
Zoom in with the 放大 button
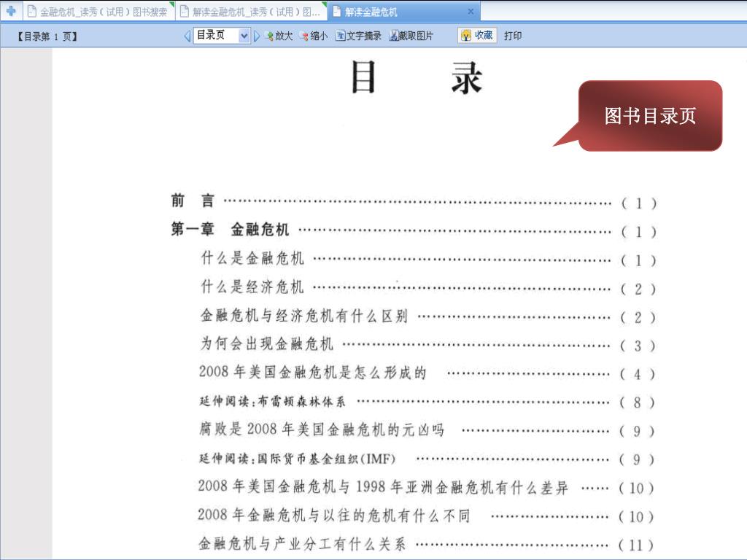279,36
